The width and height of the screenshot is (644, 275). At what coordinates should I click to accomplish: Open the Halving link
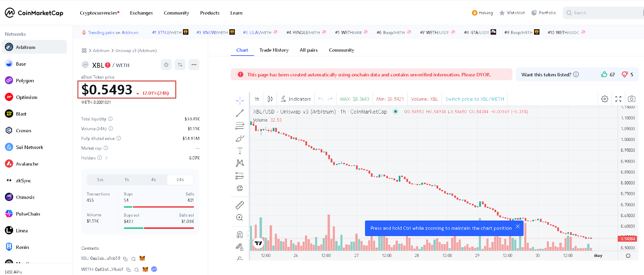pyautogui.click(x=482, y=13)
